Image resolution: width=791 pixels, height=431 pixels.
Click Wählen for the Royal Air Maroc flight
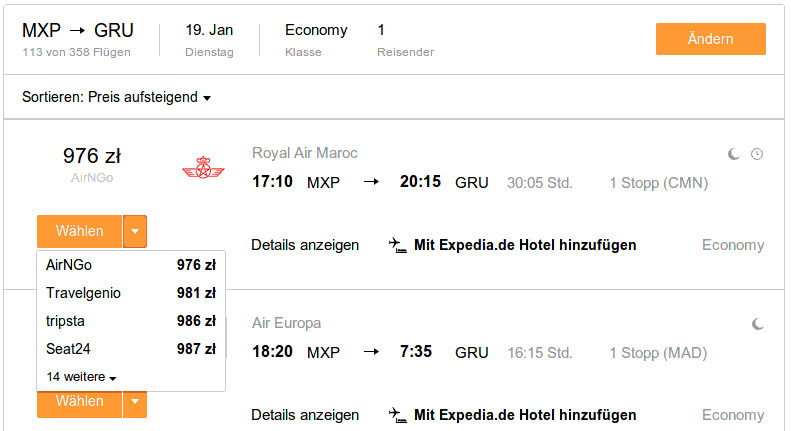tap(80, 231)
